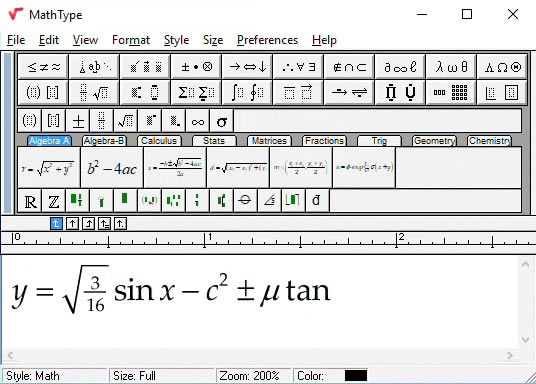Open the boxes templates palette

point(502,92)
